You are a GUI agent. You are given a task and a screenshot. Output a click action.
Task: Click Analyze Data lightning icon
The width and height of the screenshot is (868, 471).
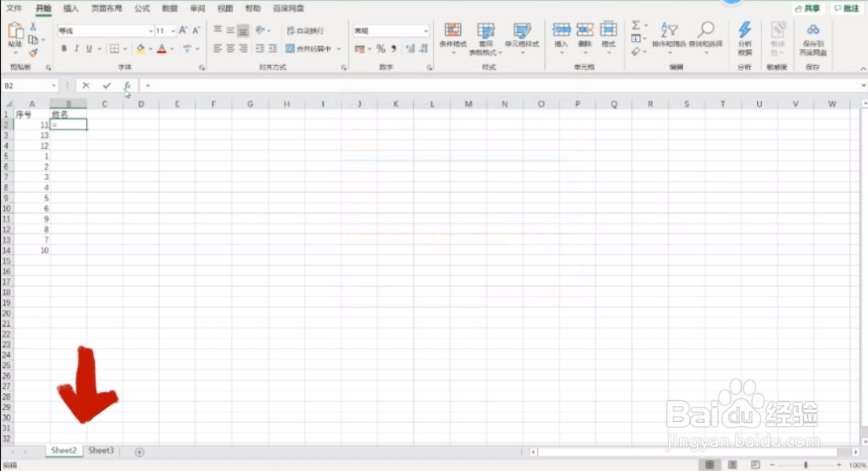[744, 30]
